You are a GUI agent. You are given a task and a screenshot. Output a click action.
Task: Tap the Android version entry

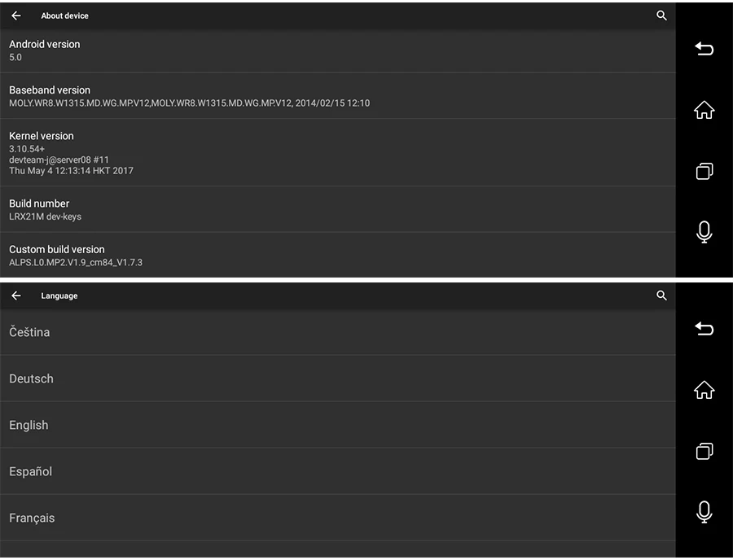pyautogui.click(x=337, y=50)
